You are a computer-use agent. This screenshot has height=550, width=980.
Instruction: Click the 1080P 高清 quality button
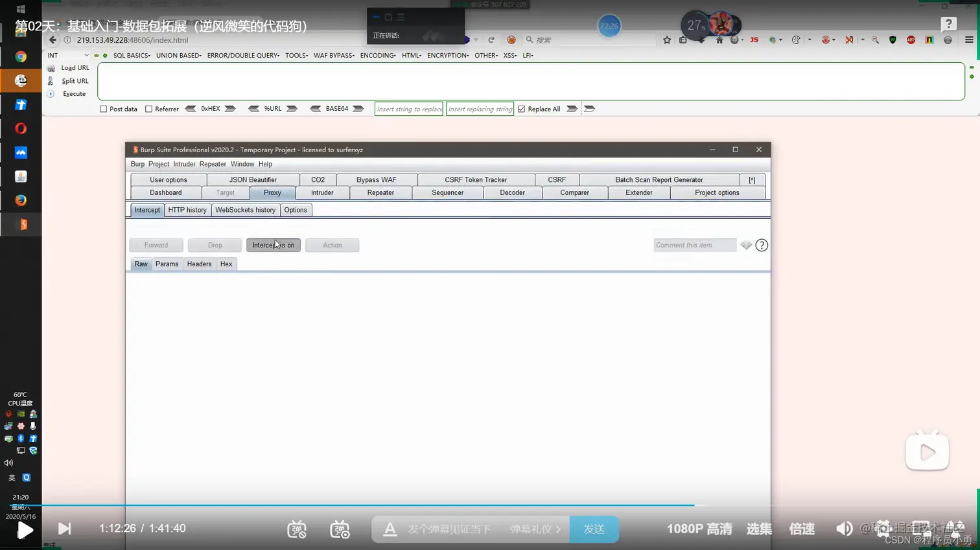pos(699,529)
